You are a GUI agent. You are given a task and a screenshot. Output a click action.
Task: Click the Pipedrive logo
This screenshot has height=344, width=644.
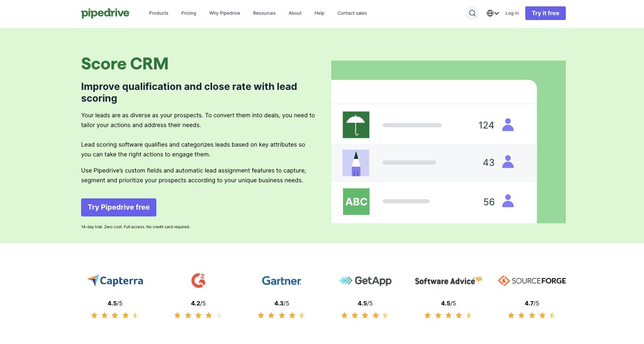coord(105,13)
